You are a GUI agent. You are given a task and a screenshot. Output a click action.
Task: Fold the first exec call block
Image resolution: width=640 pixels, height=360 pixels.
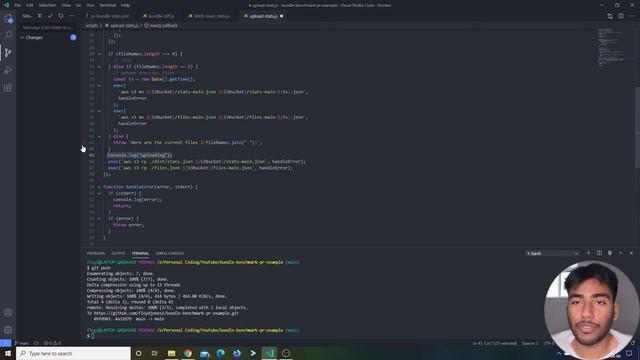[x=99, y=86]
